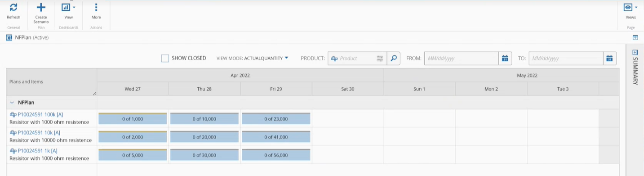
Task: Click the Create Scenario plus icon
Action: point(41,7)
